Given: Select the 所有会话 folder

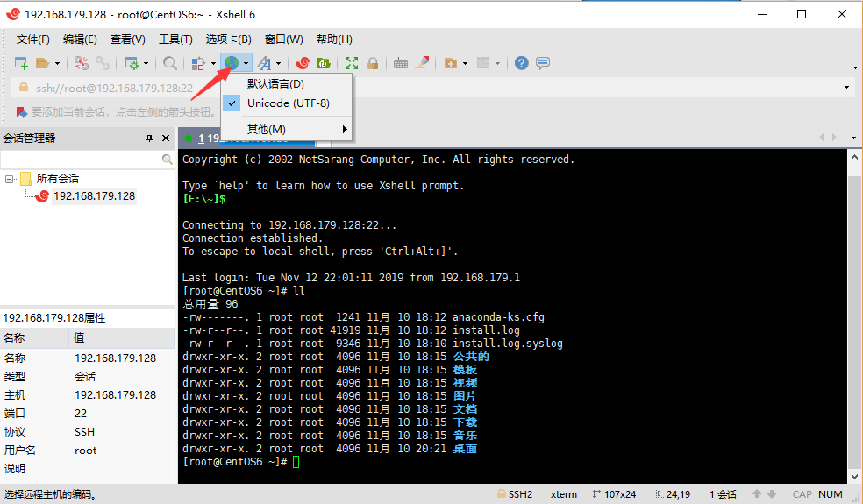Looking at the screenshot, I should (x=57, y=179).
